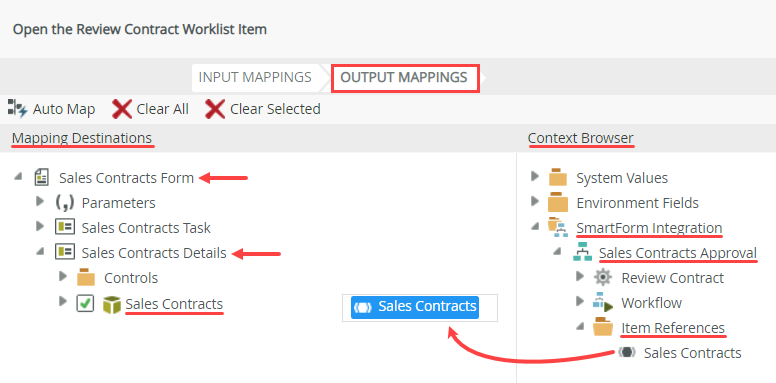The image size is (776, 383).
Task: Expand the Environment Fields node
Action: coord(534,201)
